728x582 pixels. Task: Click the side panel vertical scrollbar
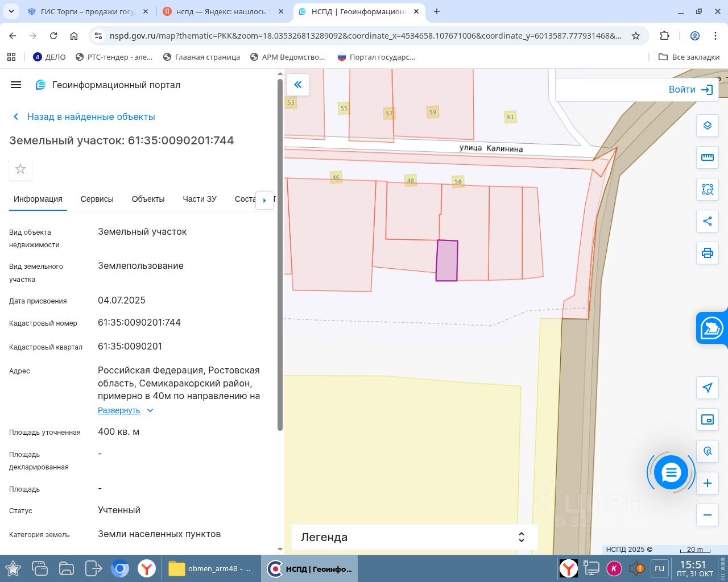pos(280,255)
